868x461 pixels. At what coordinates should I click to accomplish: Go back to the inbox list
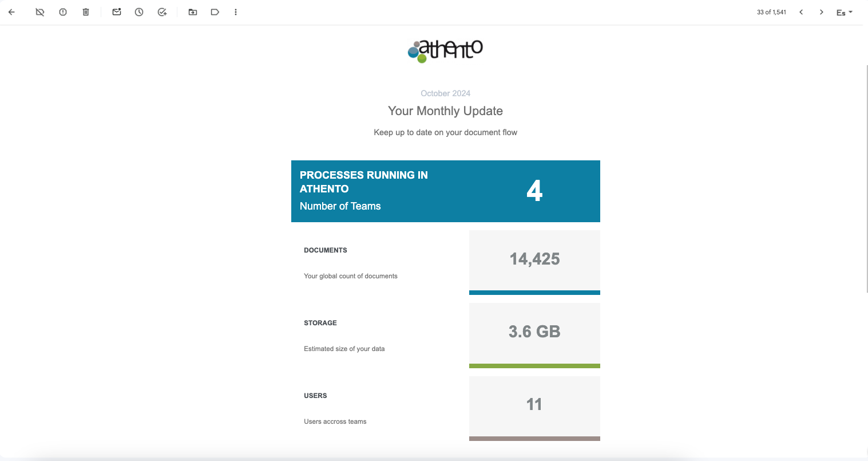[x=11, y=12]
